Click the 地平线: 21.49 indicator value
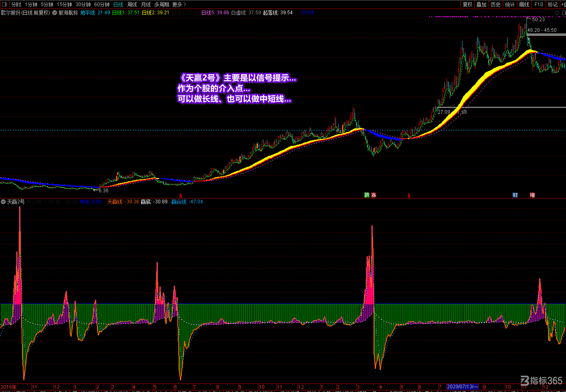This screenshot has height=392, width=566. (95, 13)
